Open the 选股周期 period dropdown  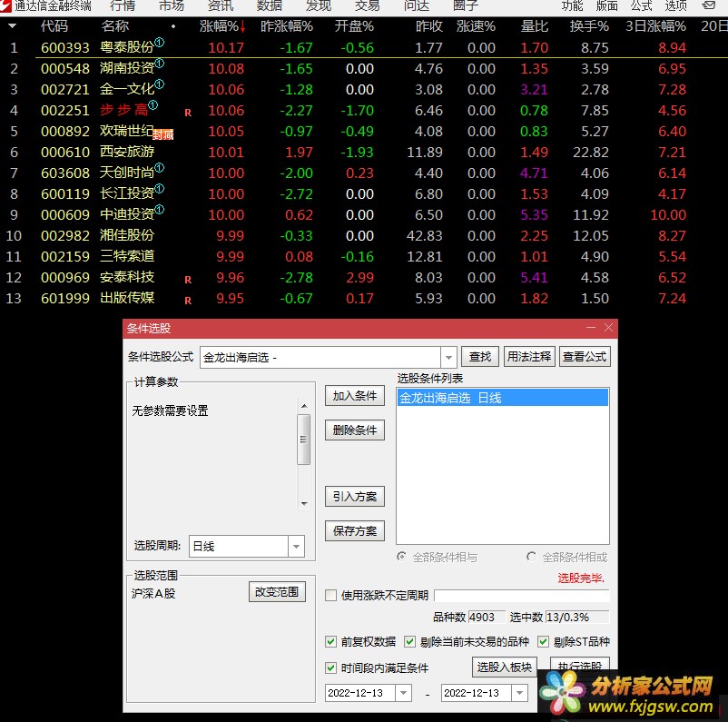(x=296, y=546)
